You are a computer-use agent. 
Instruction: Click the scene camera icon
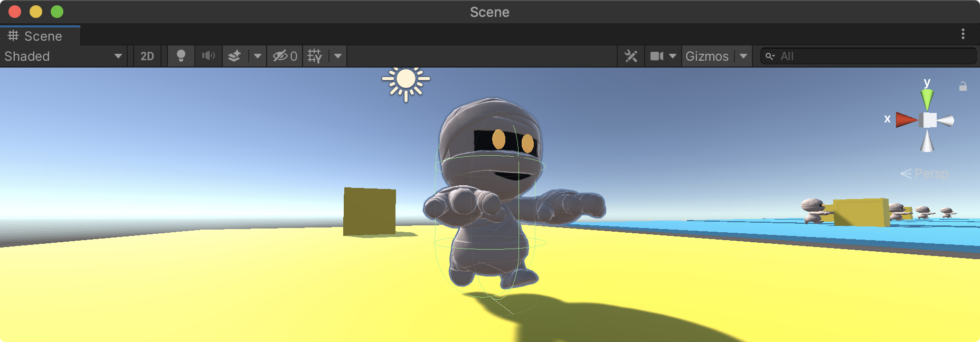[656, 56]
